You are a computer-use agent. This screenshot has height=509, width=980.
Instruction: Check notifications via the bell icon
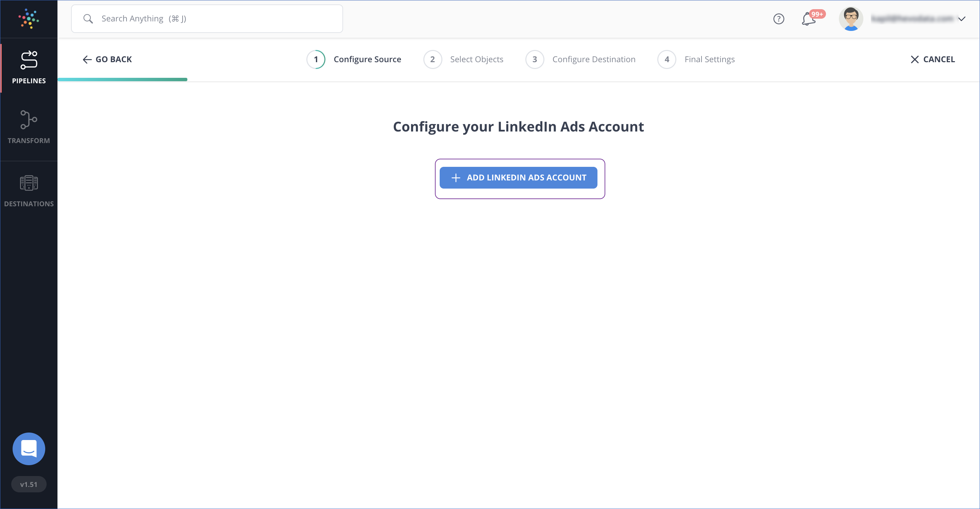point(807,19)
